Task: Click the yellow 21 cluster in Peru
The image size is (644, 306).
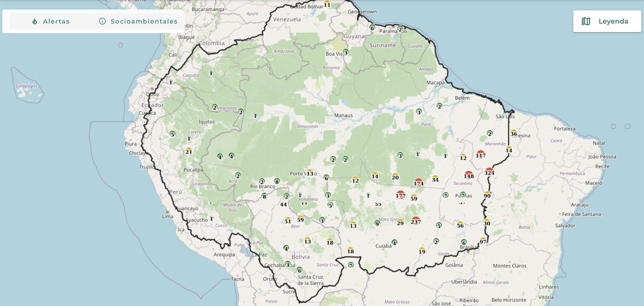Action: pyautogui.click(x=189, y=151)
